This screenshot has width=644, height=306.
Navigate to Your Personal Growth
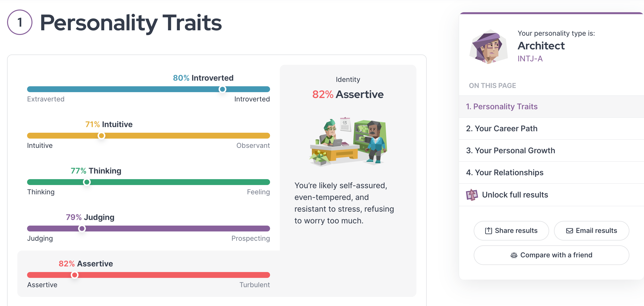tap(510, 151)
